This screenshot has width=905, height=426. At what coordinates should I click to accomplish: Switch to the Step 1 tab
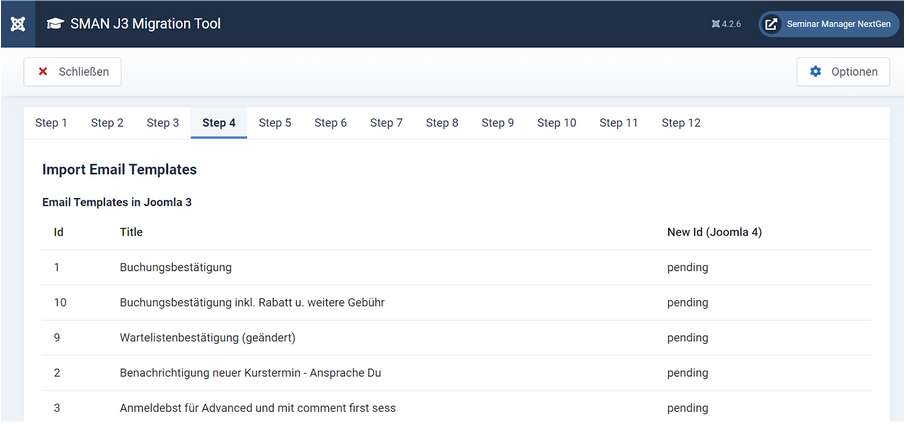(x=51, y=123)
